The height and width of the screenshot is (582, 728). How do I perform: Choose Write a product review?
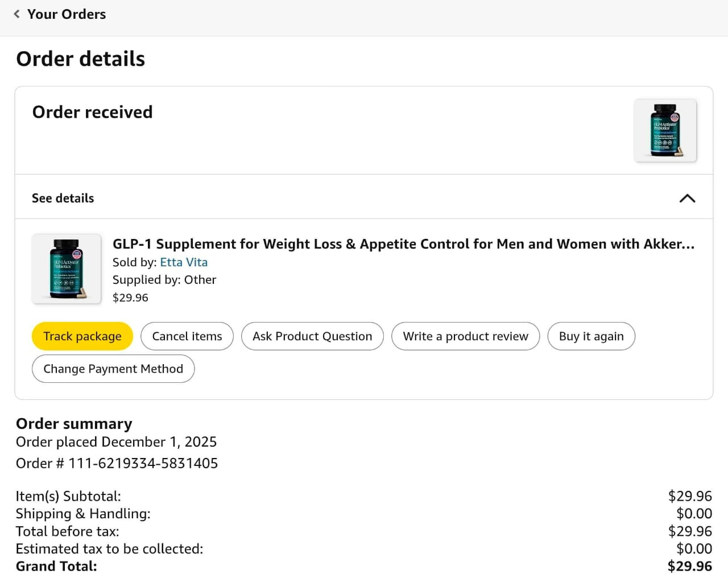465,336
